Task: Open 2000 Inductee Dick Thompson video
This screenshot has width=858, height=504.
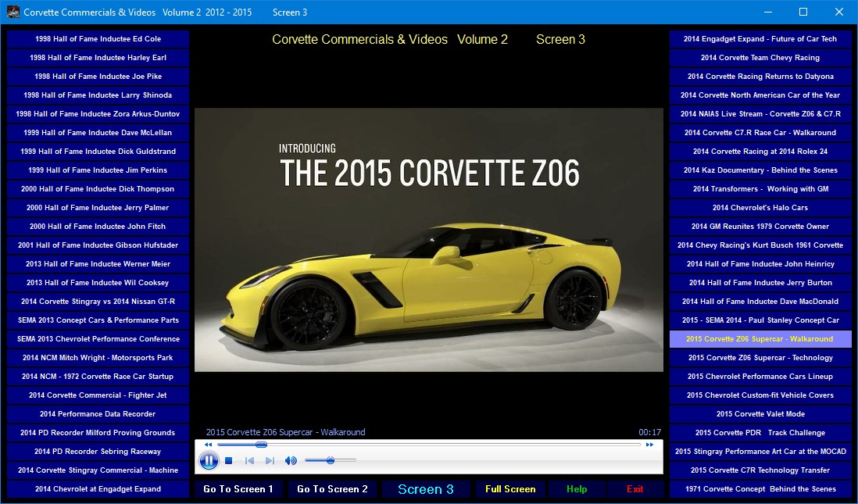Action: pos(98,189)
